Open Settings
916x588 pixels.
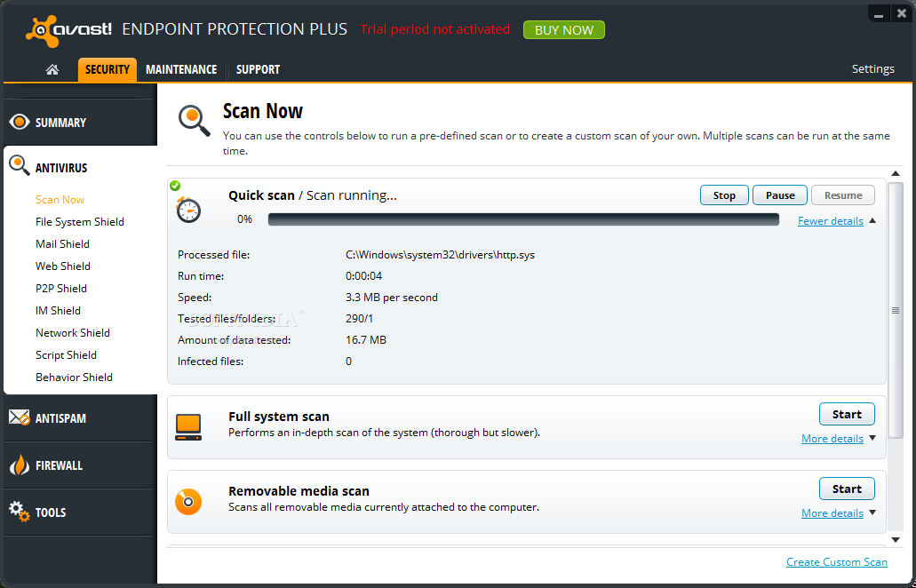872,69
